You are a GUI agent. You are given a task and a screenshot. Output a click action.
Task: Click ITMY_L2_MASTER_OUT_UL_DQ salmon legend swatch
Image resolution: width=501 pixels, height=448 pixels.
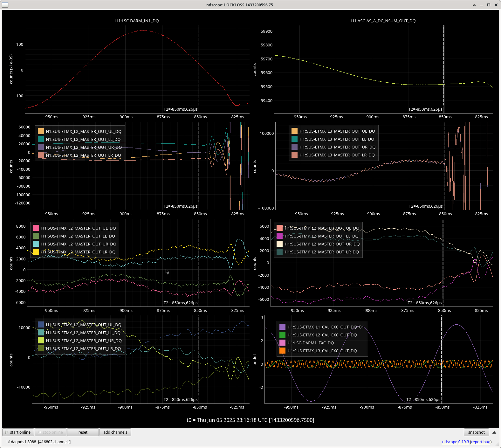pos(279,228)
